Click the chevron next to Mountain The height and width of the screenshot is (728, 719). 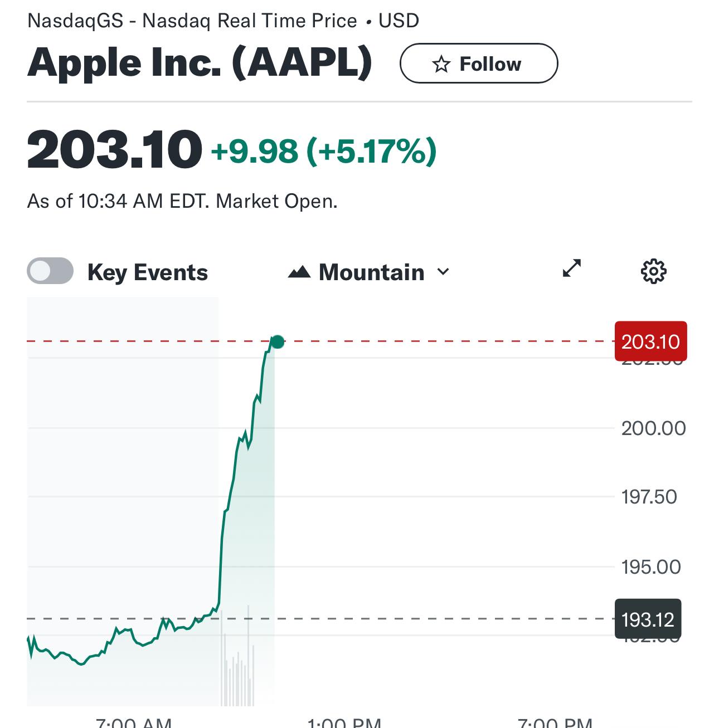(443, 272)
